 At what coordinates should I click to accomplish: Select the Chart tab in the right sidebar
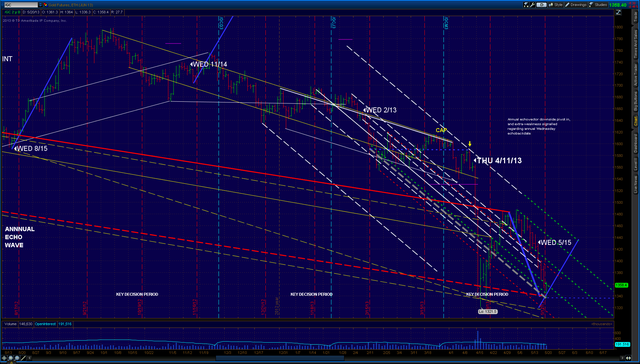click(x=636, y=121)
